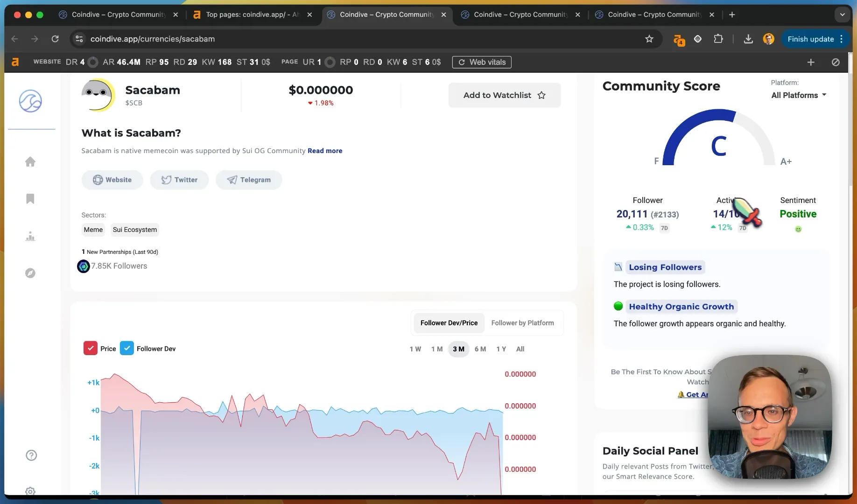The width and height of the screenshot is (857, 504).
Task: Click Add to Watchlist button
Action: pos(504,95)
